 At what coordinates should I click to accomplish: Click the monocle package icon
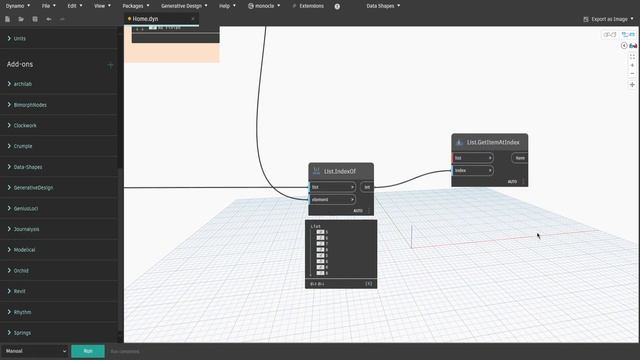[x=251, y=6]
